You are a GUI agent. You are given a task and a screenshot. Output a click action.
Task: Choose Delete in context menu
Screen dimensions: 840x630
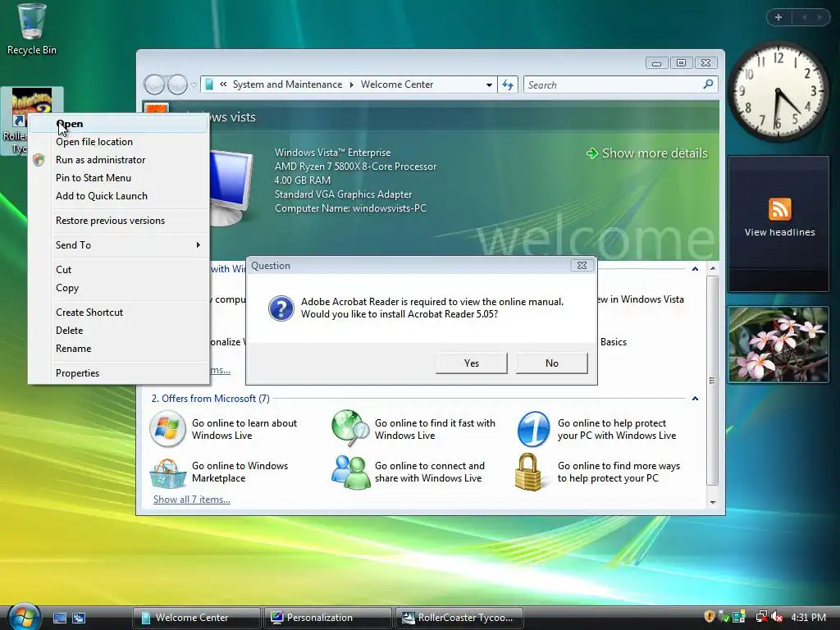pos(118,331)
